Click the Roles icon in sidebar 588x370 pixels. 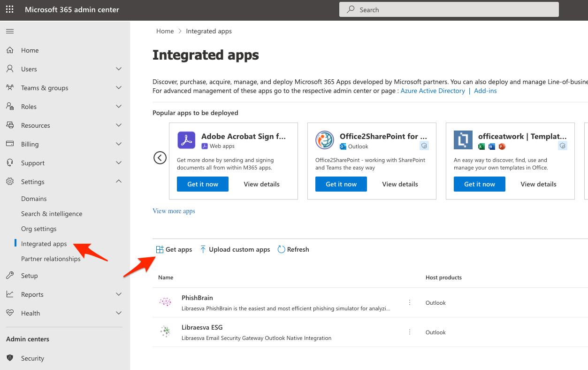(10, 107)
